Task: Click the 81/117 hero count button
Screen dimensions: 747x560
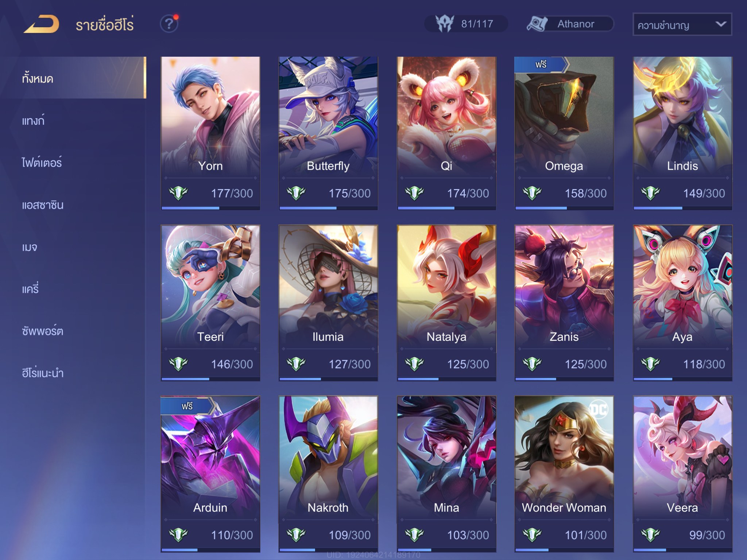Action: pyautogui.click(x=466, y=24)
